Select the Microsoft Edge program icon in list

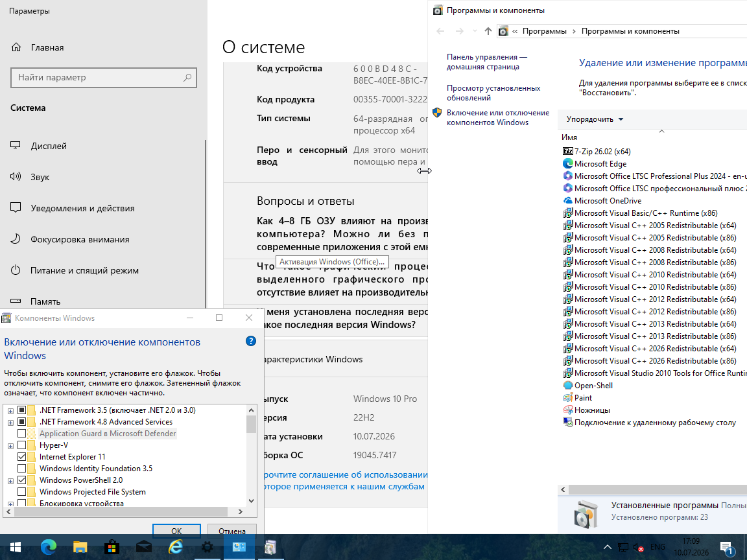coord(567,164)
